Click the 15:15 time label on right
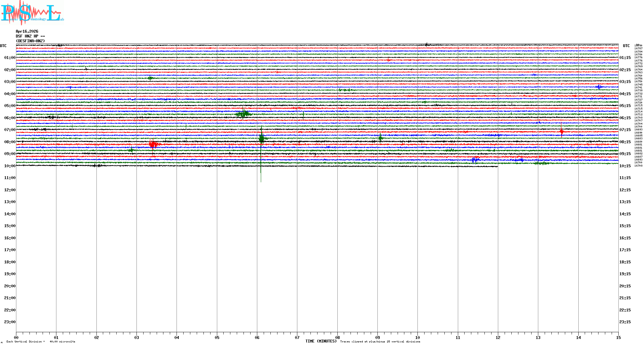Screen dimensions: 644x346 625,226
